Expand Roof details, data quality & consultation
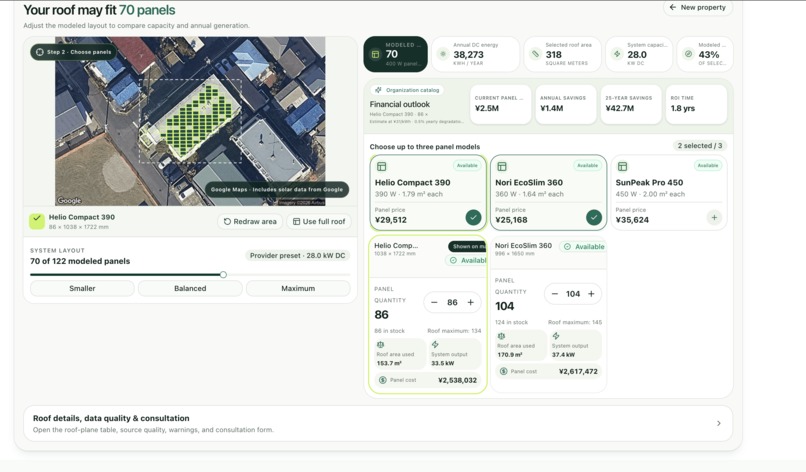806x472 pixels. [378, 423]
